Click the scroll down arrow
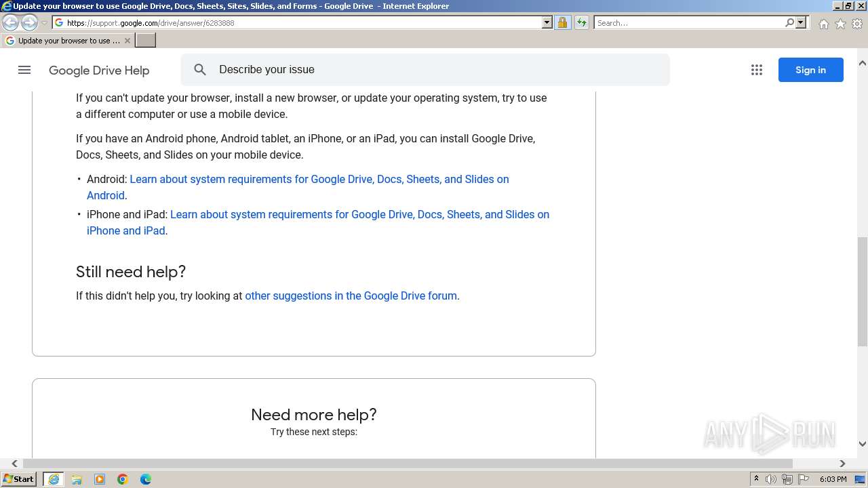 click(863, 444)
